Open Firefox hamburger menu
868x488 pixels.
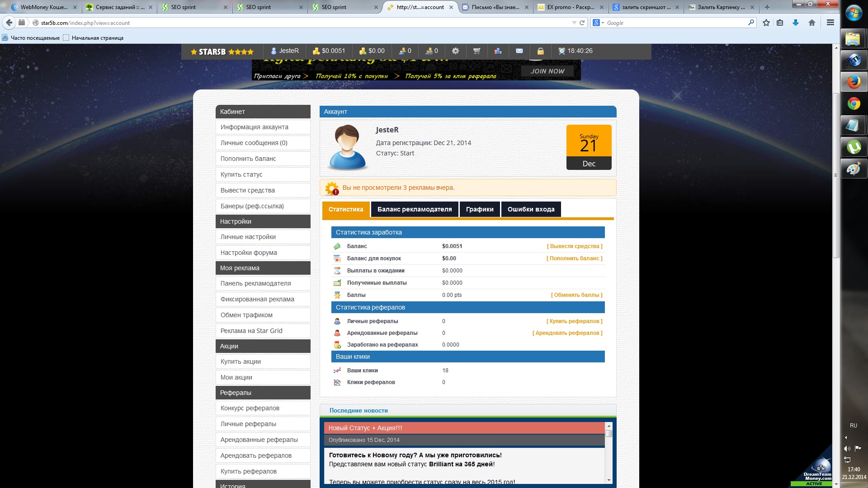pyautogui.click(x=830, y=23)
